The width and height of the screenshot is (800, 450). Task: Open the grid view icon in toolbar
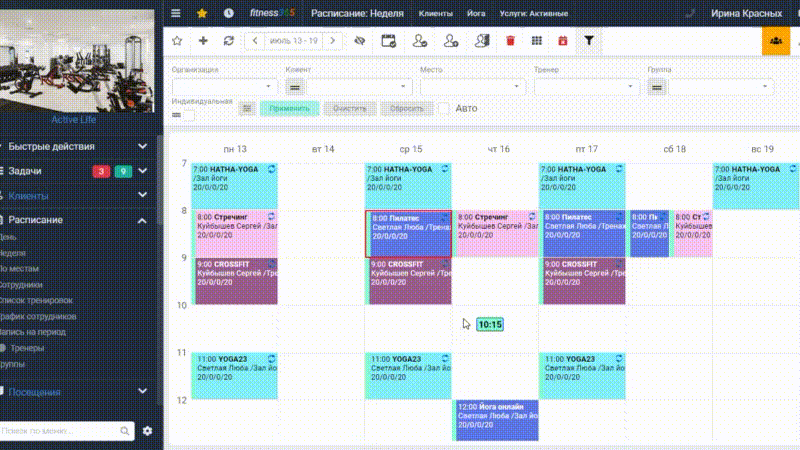(x=536, y=41)
